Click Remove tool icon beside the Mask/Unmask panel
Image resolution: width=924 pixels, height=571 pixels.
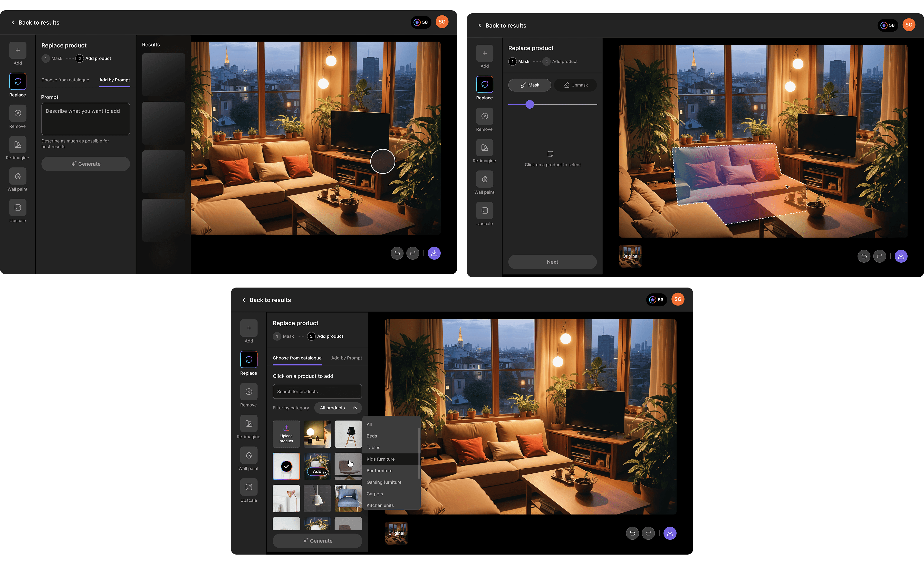click(x=484, y=116)
